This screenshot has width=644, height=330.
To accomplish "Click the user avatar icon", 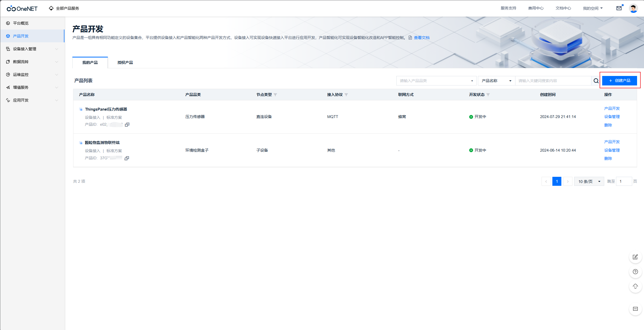I will [x=633, y=8].
